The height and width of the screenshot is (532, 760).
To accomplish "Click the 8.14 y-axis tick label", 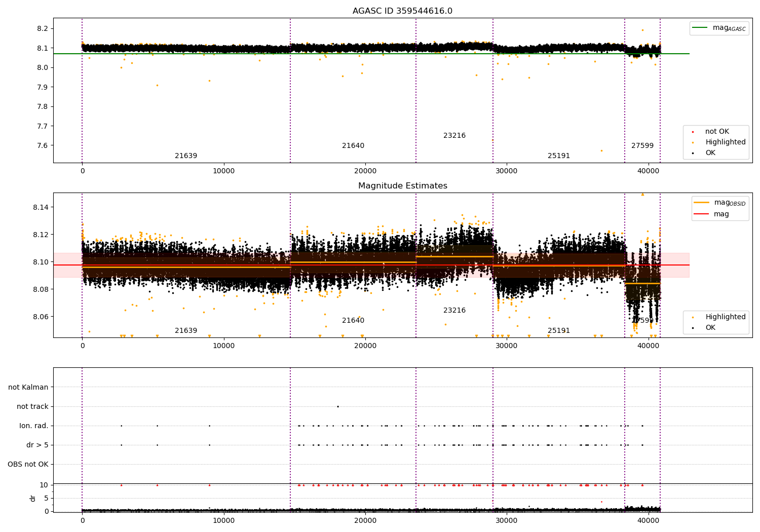I will click(x=41, y=208).
